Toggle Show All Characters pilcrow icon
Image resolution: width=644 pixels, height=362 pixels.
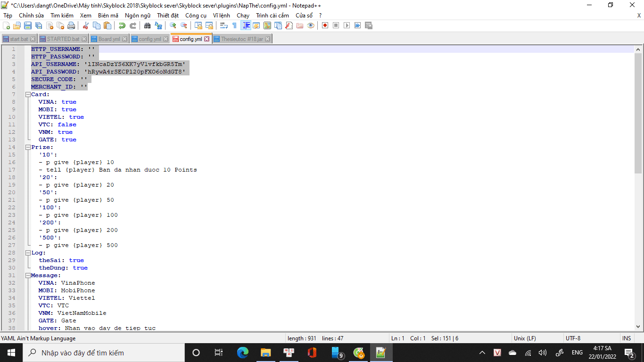click(235, 25)
